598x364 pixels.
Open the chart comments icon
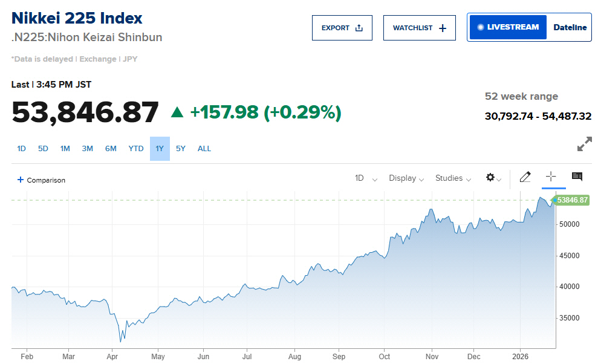click(577, 177)
